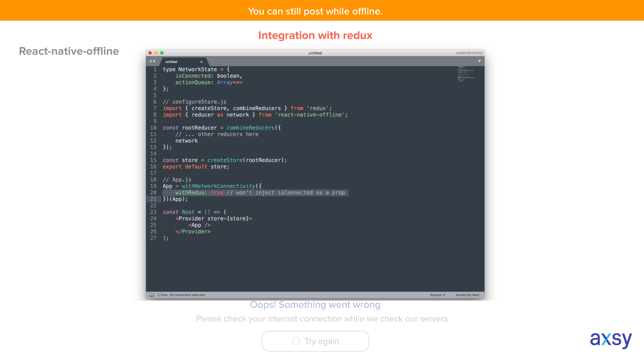Viewport: 644px width, 362px height.
Task: Click the '</Provider>' closing tag line
Action: (193, 232)
